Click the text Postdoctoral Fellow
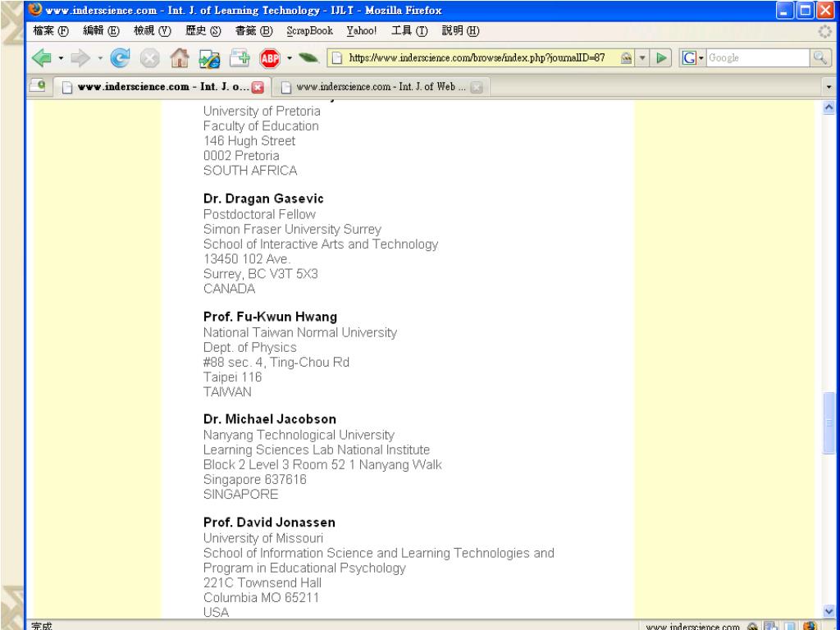Screen dimensions: 840x630 tap(259, 214)
